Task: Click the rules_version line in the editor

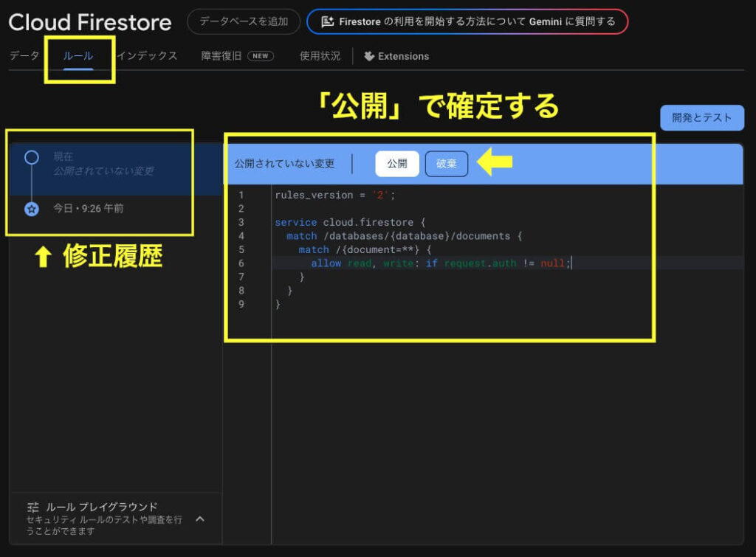Action: pos(335,196)
